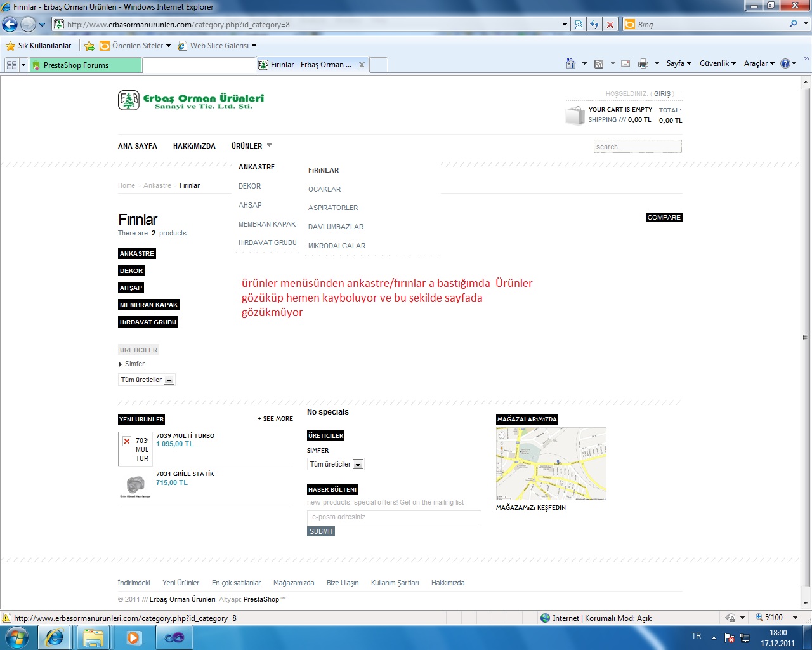Open Tüm üreticiler dropdown above HABER BÜLTENİ
This screenshot has width=812, height=650.
336,464
